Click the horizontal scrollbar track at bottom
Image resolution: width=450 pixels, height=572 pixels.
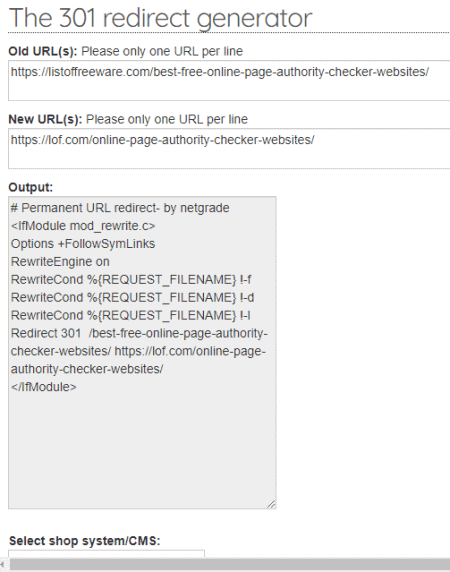click(230, 564)
